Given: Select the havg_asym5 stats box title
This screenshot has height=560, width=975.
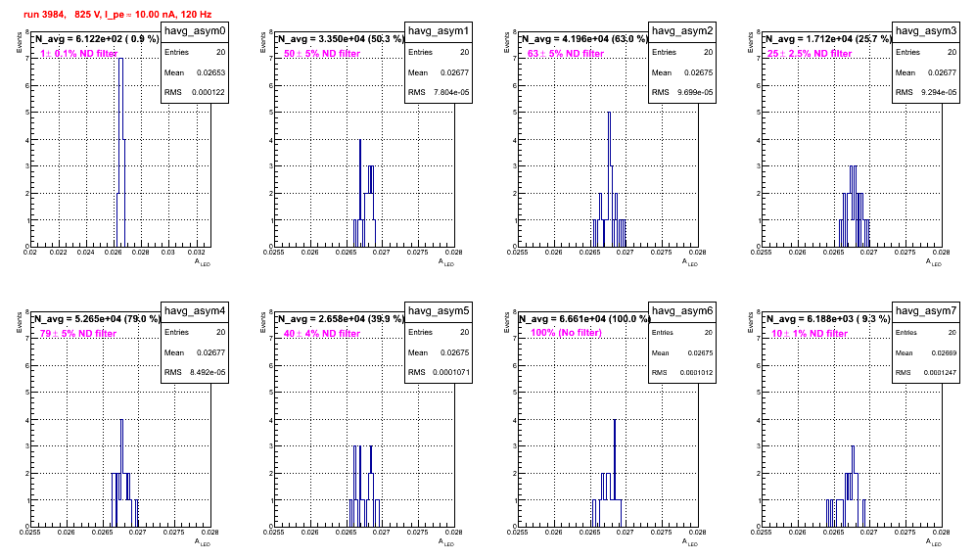Looking at the screenshot, I should (439, 310).
